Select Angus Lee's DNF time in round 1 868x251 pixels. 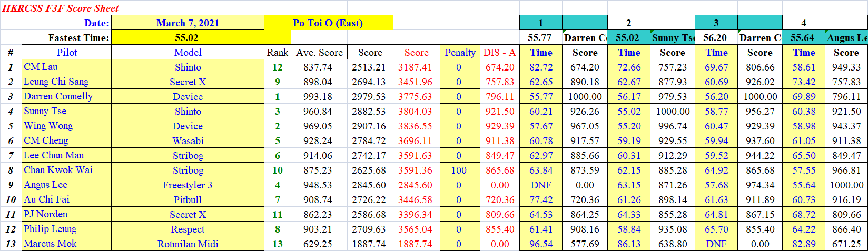click(x=541, y=185)
